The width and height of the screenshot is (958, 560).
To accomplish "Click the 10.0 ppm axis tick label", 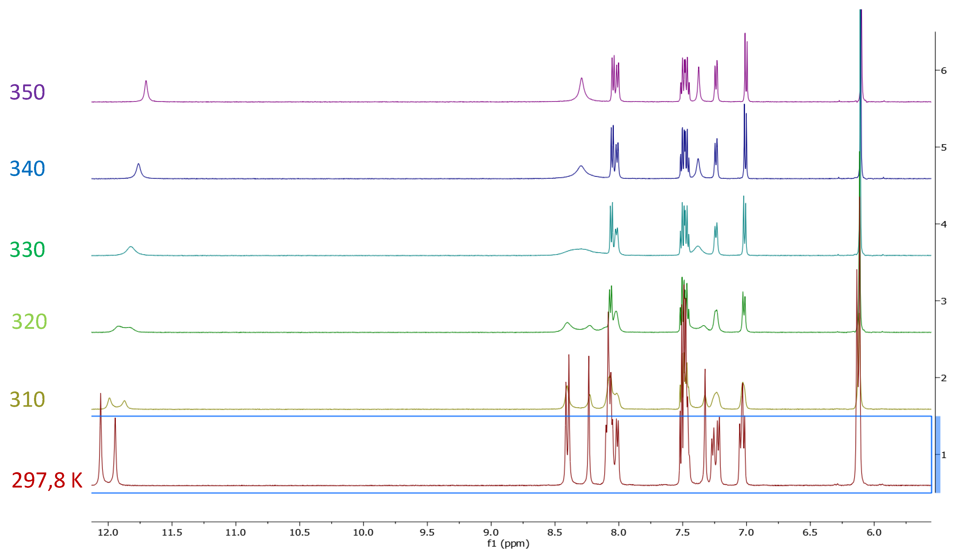I will (363, 533).
